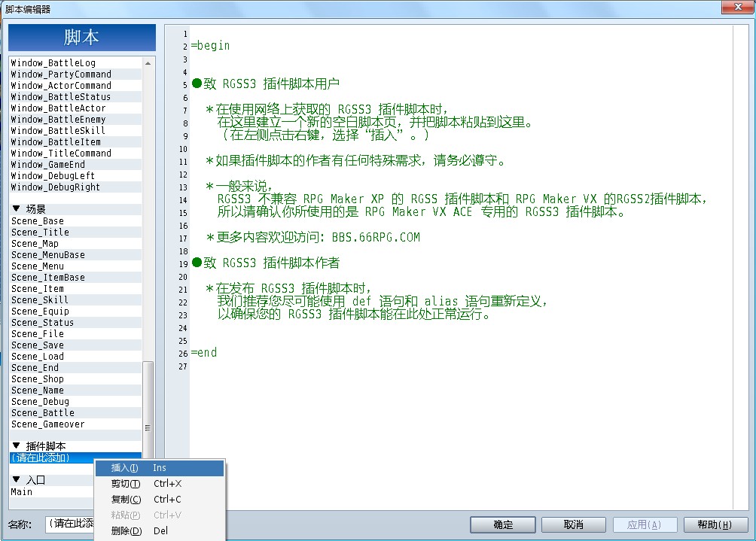This screenshot has height=541, width=756.
Task: Collapse the 入口 section triangle
Action: point(17,479)
